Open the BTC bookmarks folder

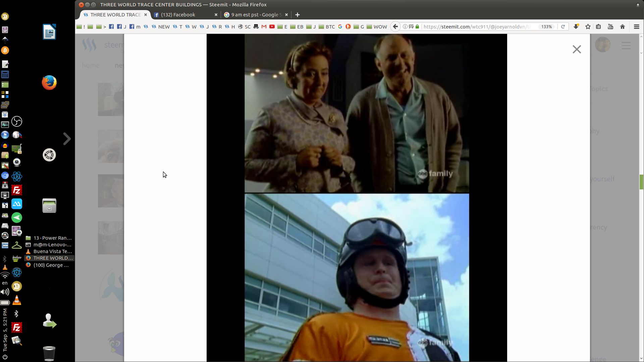point(327,27)
